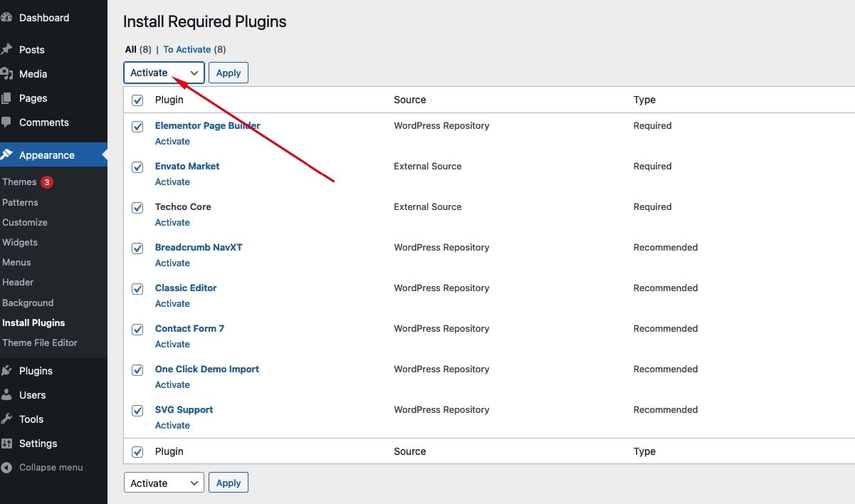Image resolution: width=855 pixels, height=504 pixels.
Task: Open the bottom bulk action Activate dropdown
Action: 164,483
